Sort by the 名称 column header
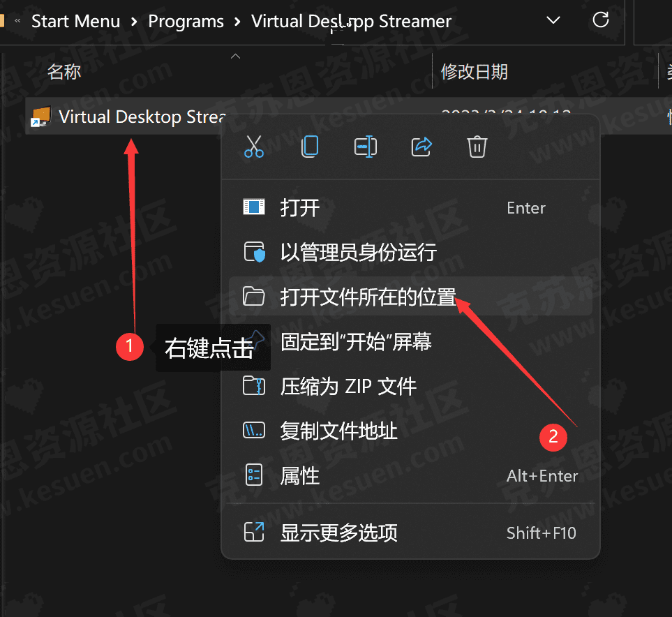This screenshot has width=672, height=617. pos(64,71)
